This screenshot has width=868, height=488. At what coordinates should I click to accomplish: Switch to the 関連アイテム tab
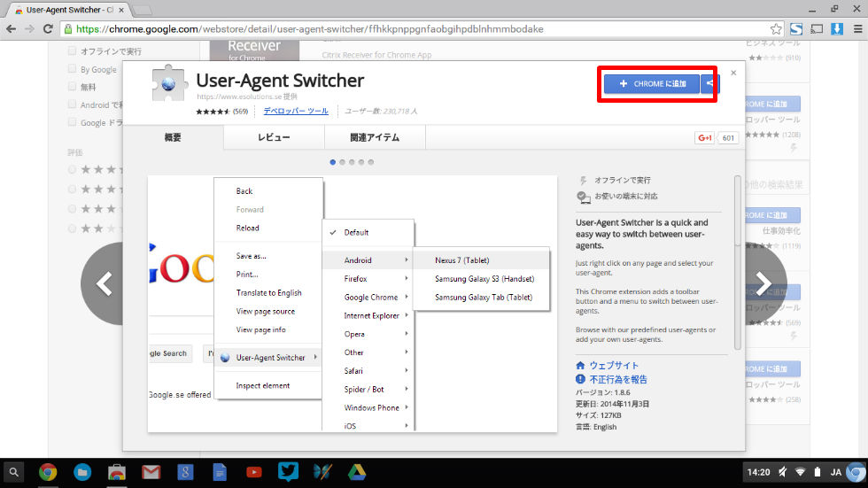pos(375,137)
